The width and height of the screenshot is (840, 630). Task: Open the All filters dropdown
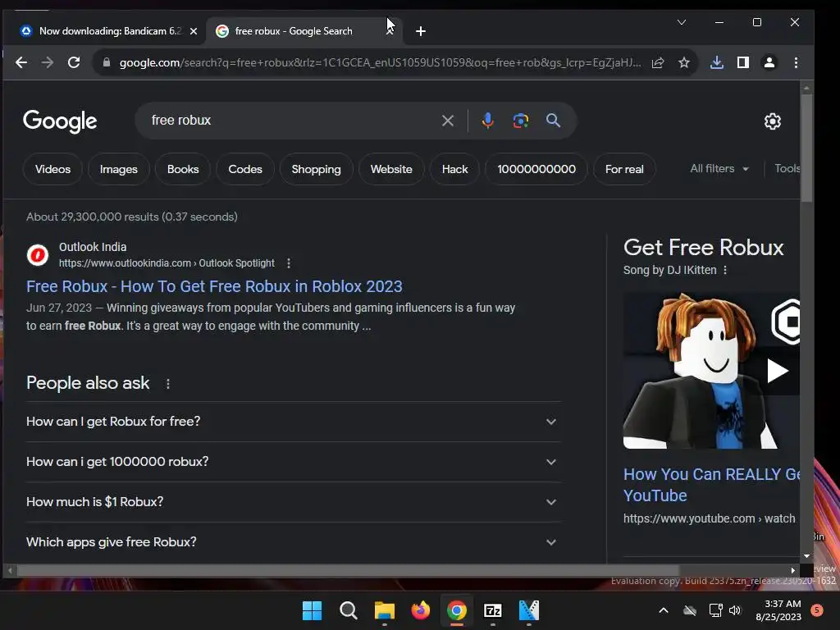(x=719, y=169)
